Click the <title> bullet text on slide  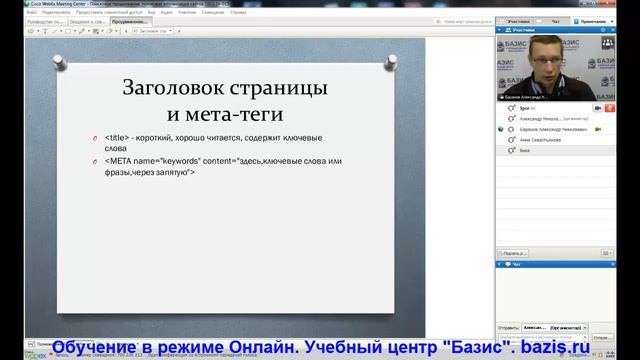pyautogui.click(x=213, y=143)
